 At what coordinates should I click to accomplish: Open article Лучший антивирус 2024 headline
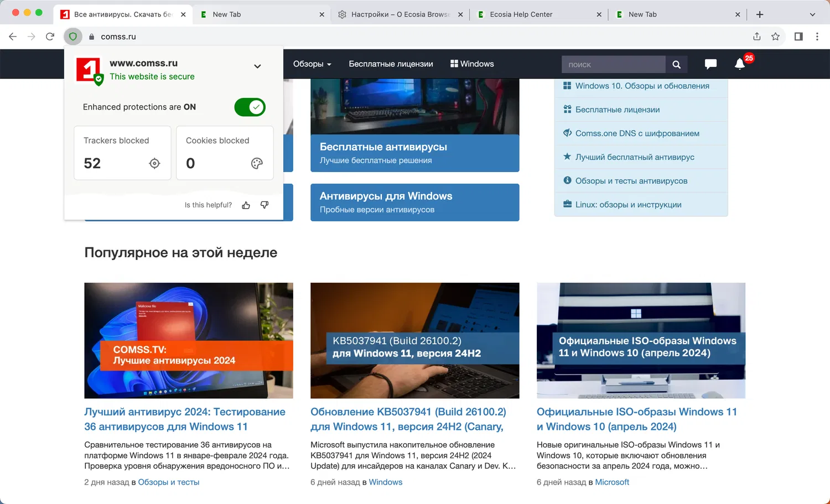[185, 419]
